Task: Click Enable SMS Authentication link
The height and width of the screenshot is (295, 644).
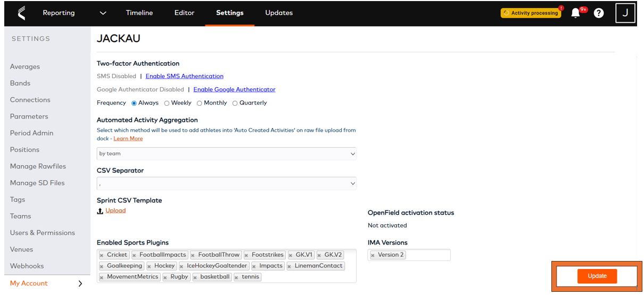Action: tap(185, 77)
